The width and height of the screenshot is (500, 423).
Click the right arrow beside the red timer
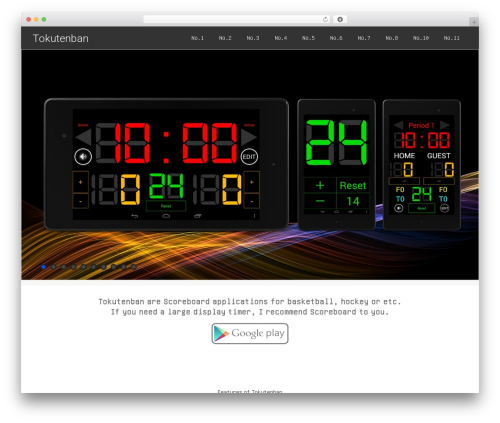pyautogui.click(x=249, y=137)
